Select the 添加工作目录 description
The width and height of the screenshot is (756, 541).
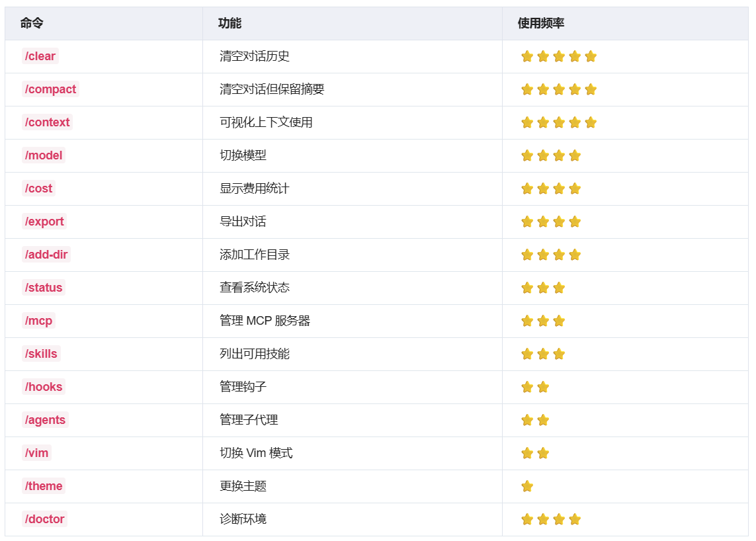tap(255, 255)
